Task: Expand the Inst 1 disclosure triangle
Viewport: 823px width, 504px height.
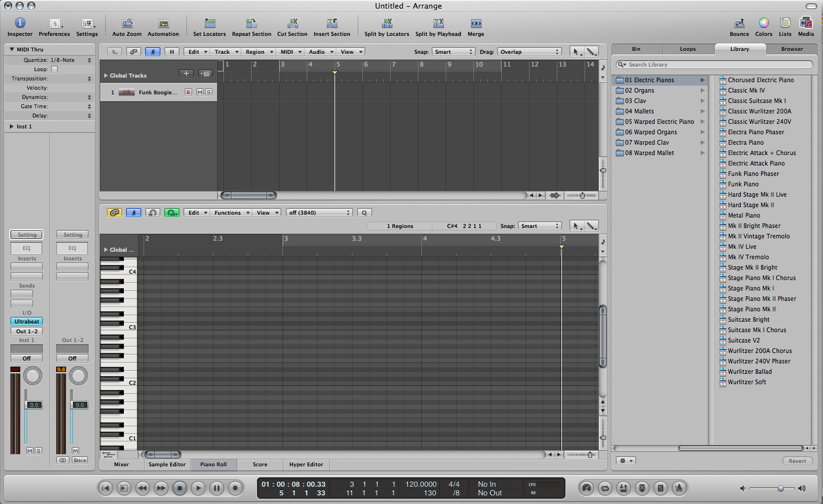Action: [x=12, y=127]
